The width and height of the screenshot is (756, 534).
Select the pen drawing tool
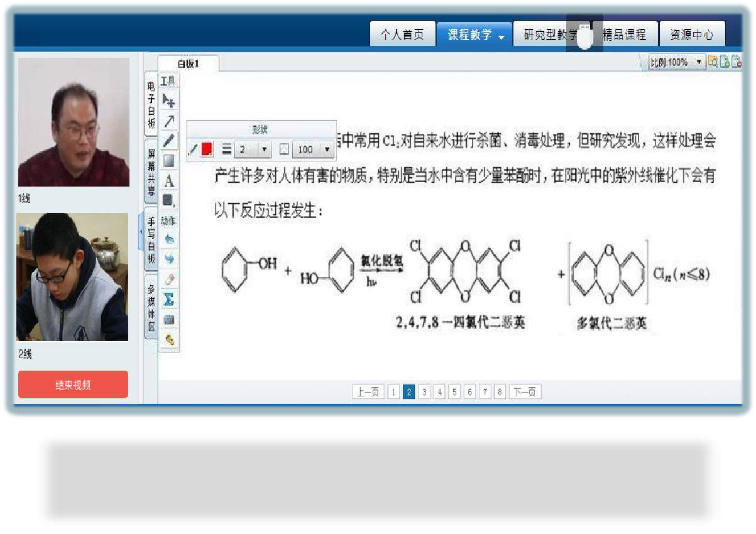[x=168, y=141]
